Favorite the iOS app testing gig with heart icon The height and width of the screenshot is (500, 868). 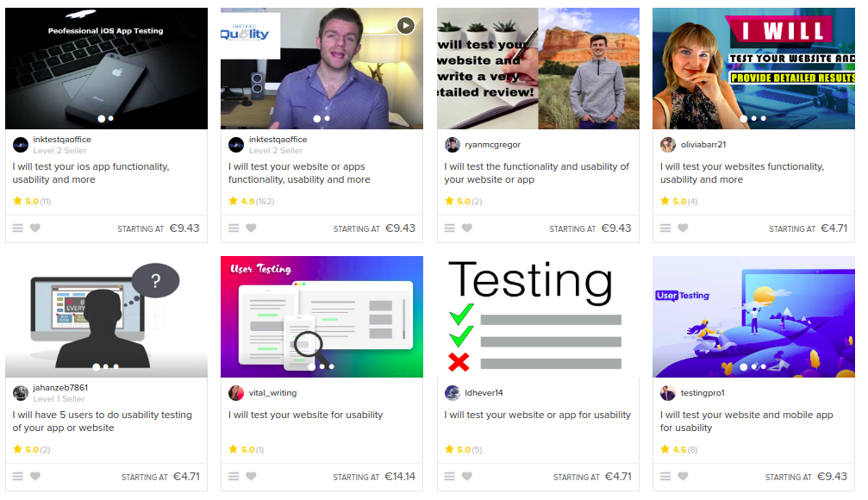34,228
